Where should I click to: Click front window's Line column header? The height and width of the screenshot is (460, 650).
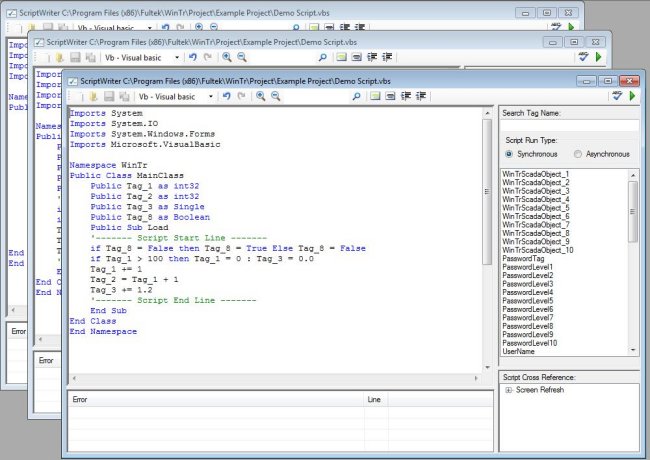tap(374, 399)
